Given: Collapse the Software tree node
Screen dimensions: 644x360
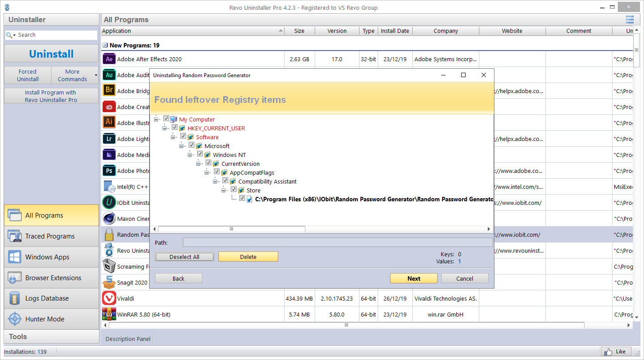Looking at the screenshot, I should [173, 137].
